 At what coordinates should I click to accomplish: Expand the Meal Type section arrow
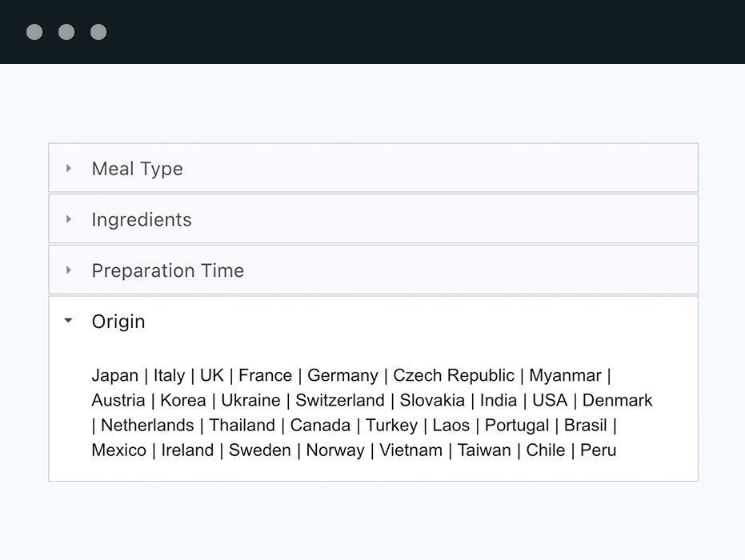[69, 168]
